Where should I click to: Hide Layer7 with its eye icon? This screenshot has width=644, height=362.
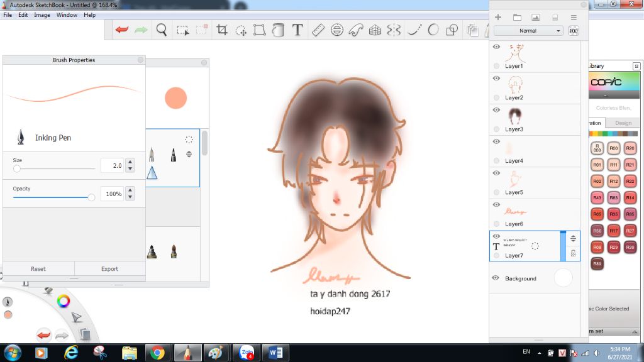tap(496, 236)
